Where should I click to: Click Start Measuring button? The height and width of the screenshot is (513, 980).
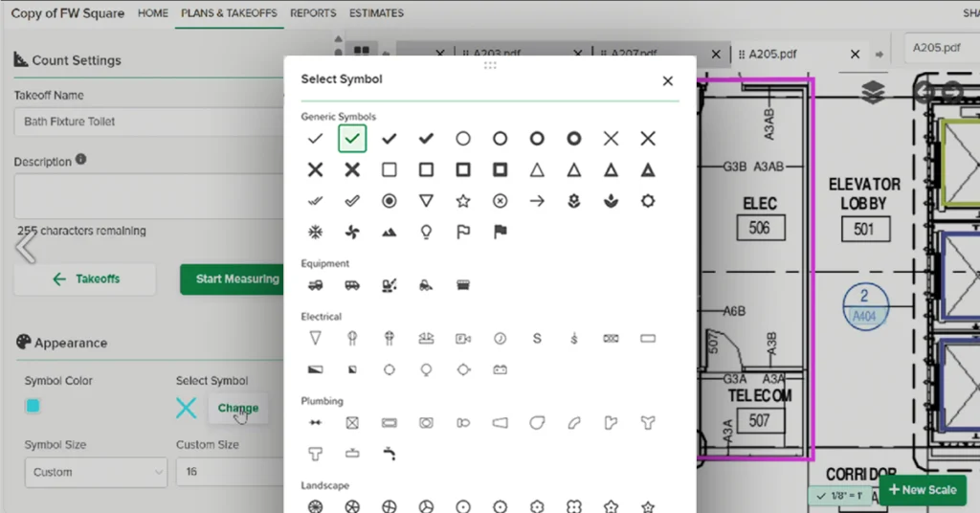[x=233, y=279]
